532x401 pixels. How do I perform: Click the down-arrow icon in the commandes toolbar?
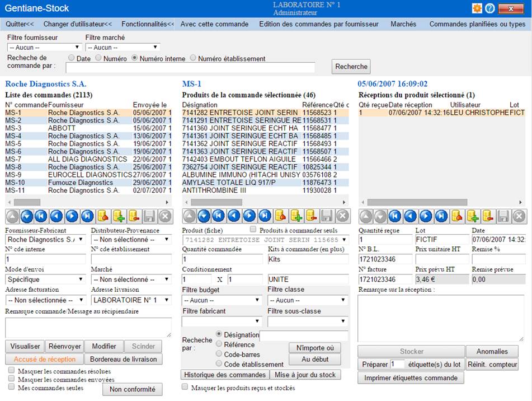[x=27, y=216]
